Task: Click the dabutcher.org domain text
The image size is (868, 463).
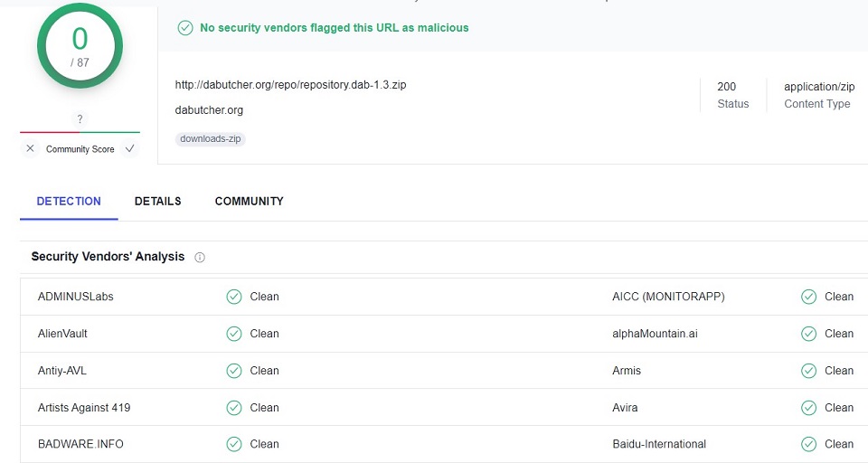Action: [x=209, y=110]
